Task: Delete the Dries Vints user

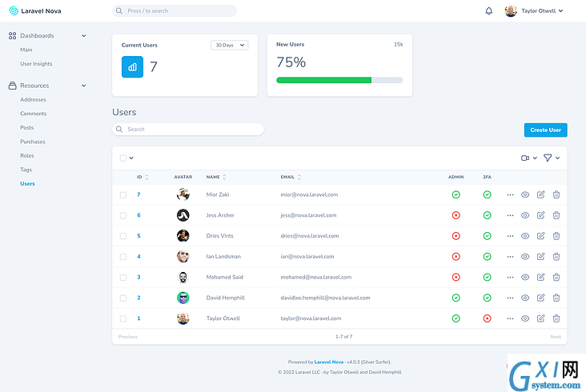Action: point(556,235)
